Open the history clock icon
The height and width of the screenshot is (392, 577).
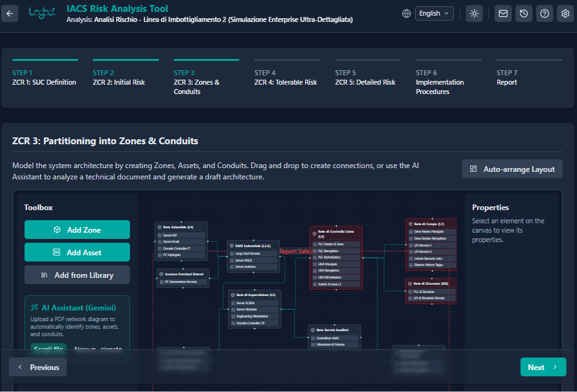coord(524,13)
